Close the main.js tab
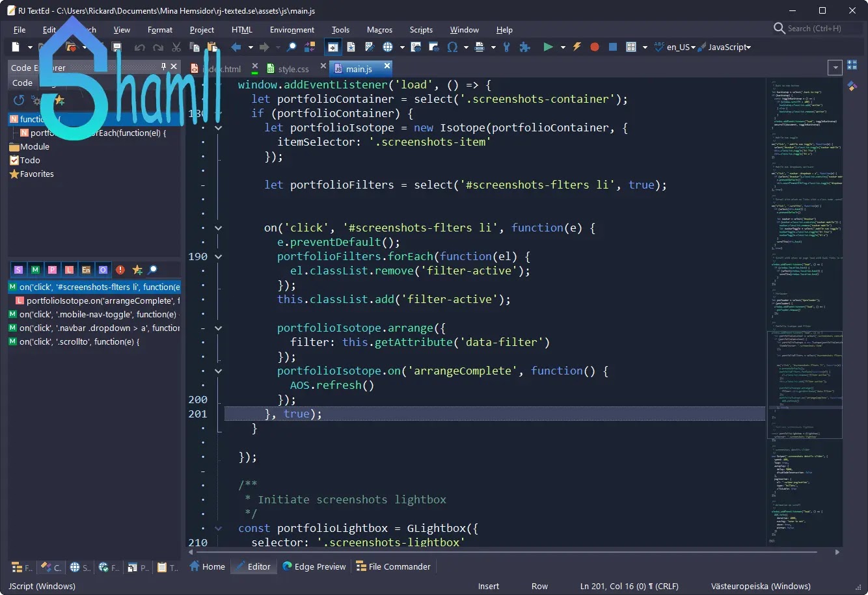 point(387,66)
